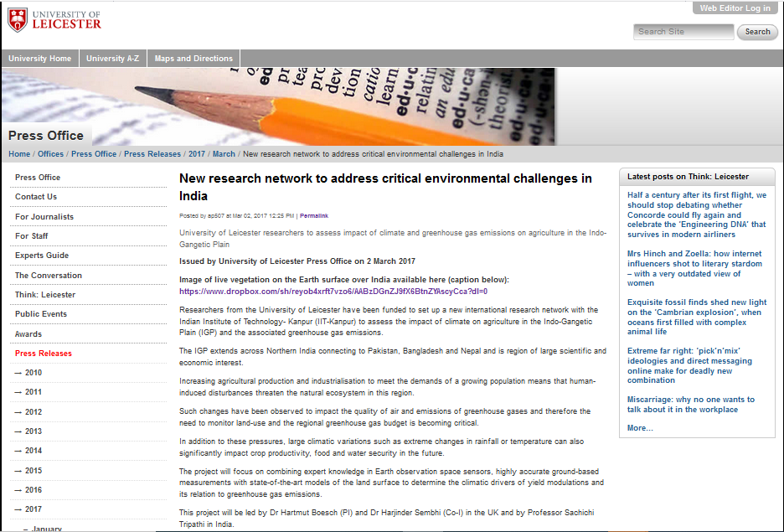Go to Offices in the breadcrumb
The image size is (784, 532).
(x=50, y=154)
